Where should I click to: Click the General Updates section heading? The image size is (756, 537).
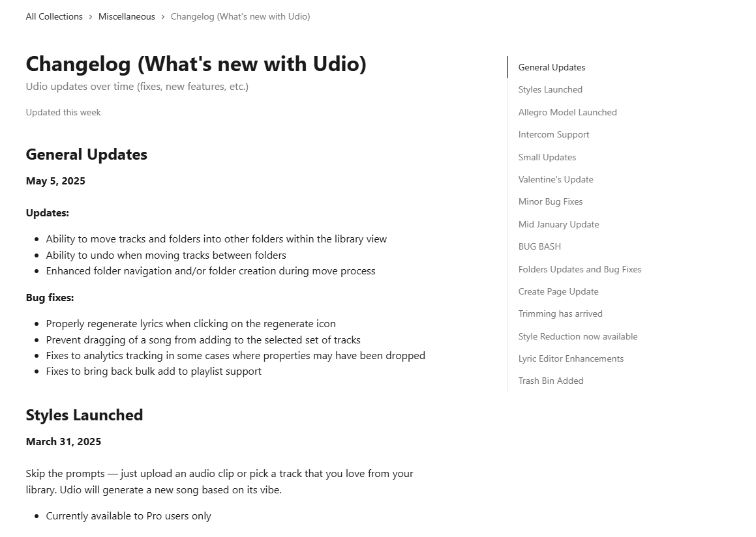86,154
